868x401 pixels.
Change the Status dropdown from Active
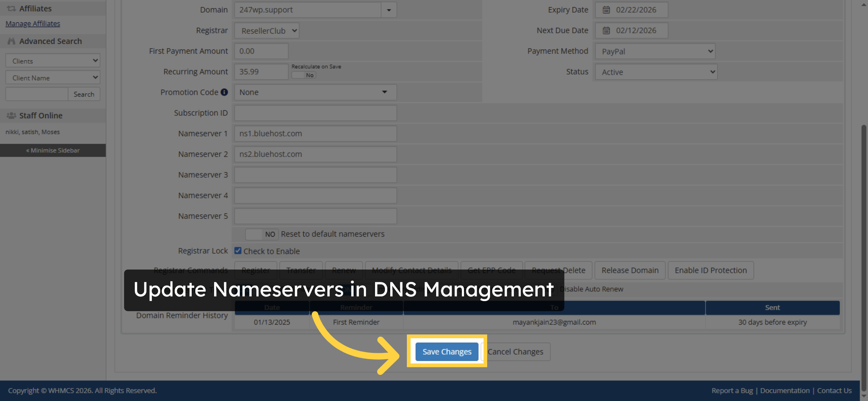coord(655,72)
